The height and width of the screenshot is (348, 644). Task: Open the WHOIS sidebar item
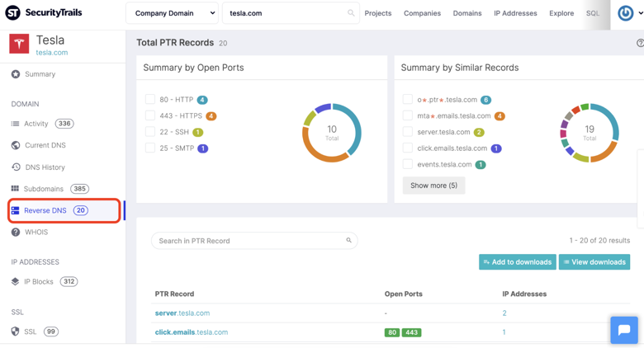(x=36, y=233)
